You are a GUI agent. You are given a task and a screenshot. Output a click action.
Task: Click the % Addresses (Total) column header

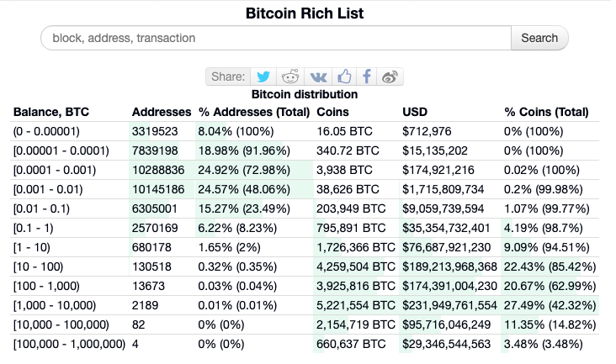pos(254,112)
